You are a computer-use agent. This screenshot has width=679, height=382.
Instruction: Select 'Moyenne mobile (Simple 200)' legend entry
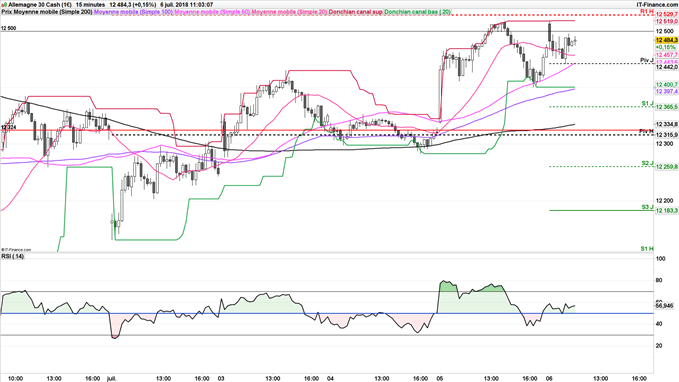[53, 12]
